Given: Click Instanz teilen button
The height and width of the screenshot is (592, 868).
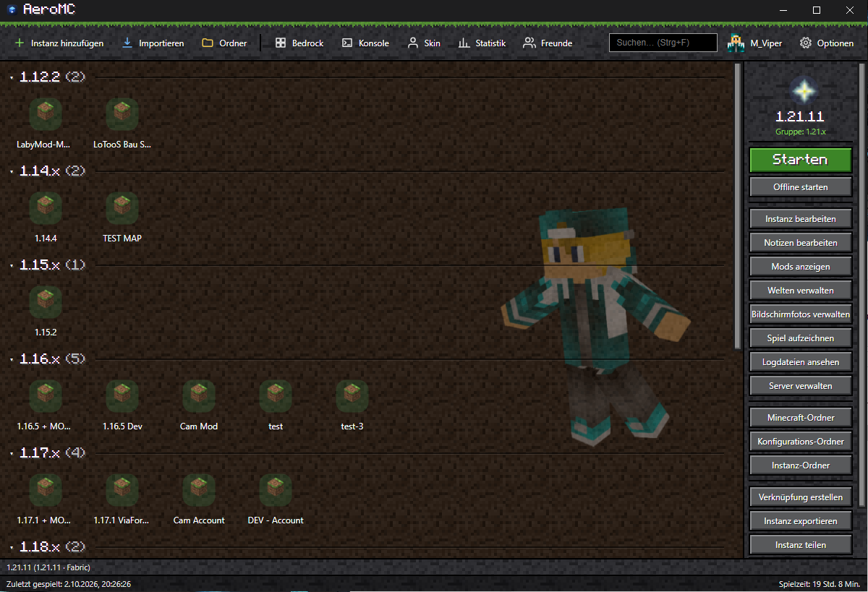Looking at the screenshot, I should coord(800,544).
